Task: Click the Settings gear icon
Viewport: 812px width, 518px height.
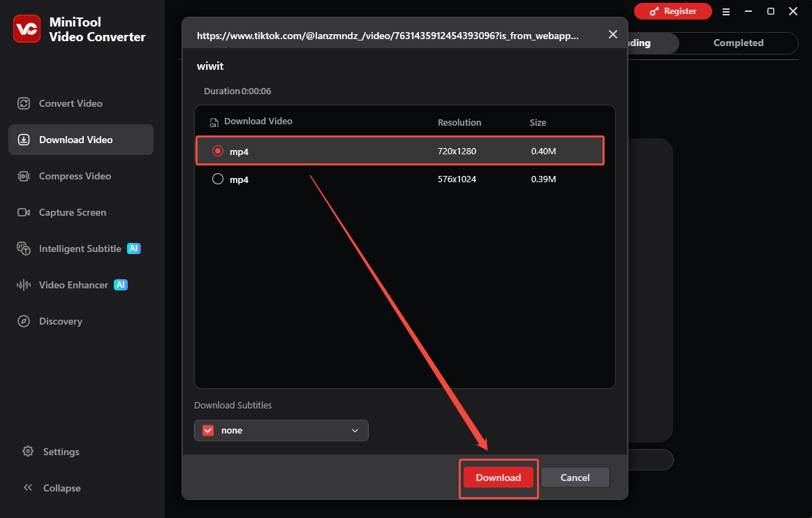Action: point(28,451)
